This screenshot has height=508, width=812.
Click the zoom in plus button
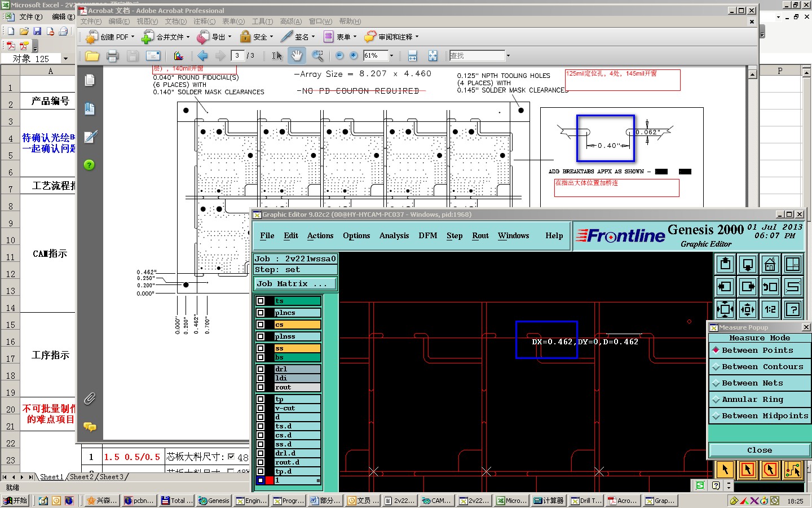click(x=354, y=55)
